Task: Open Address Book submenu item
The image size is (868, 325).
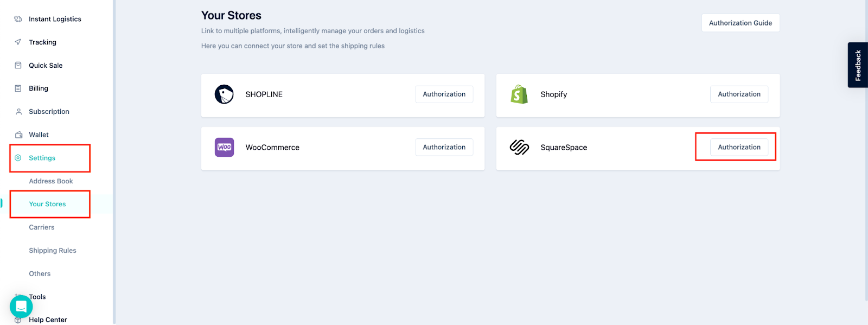Action: [x=51, y=181]
